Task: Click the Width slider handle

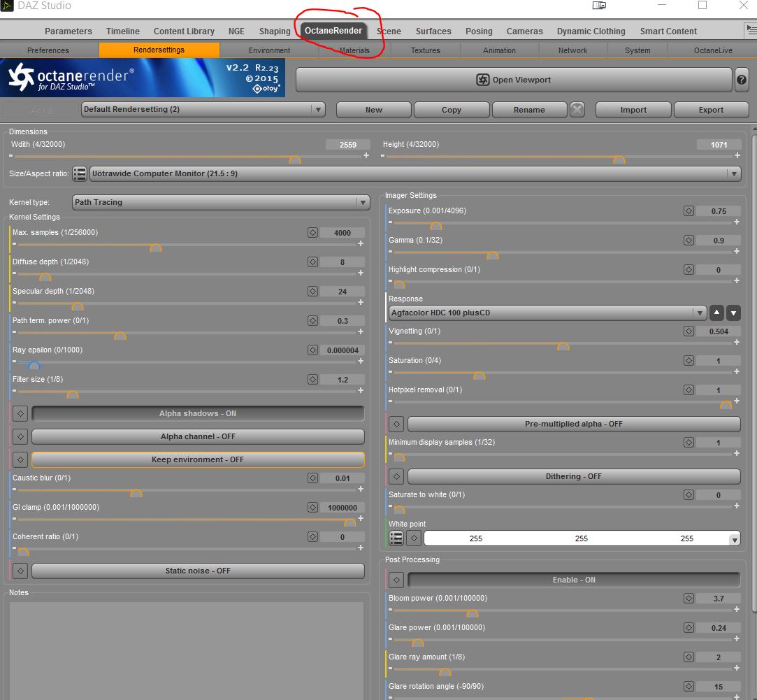Action: (x=294, y=159)
